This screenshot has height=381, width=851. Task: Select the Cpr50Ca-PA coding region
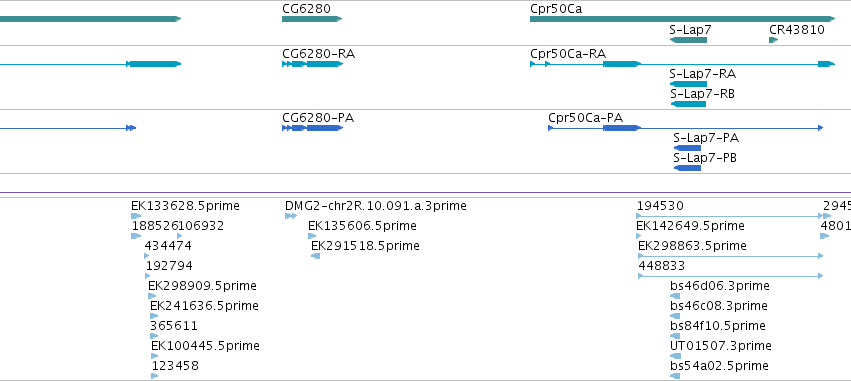coord(622,128)
